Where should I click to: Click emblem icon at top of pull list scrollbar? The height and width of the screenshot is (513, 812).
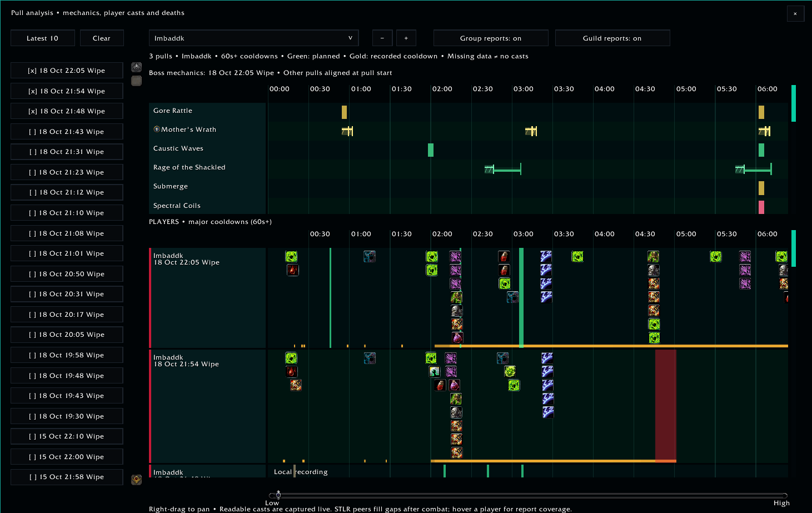(136, 67)
